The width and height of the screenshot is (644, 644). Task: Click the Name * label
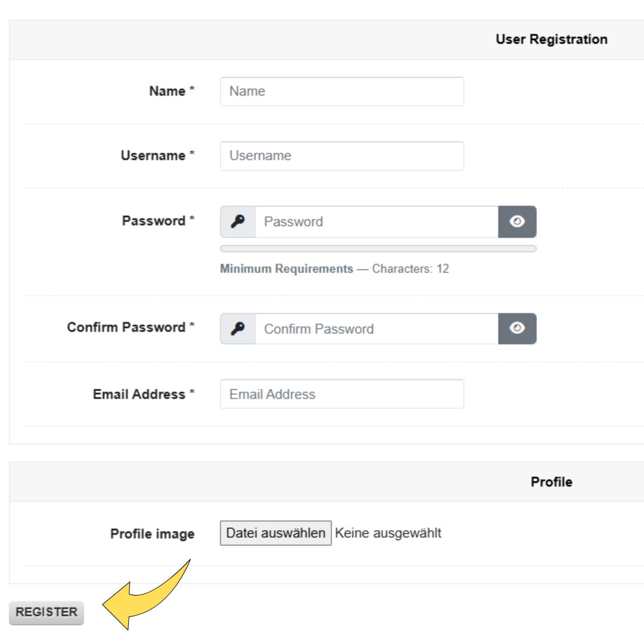click(172, 91)
